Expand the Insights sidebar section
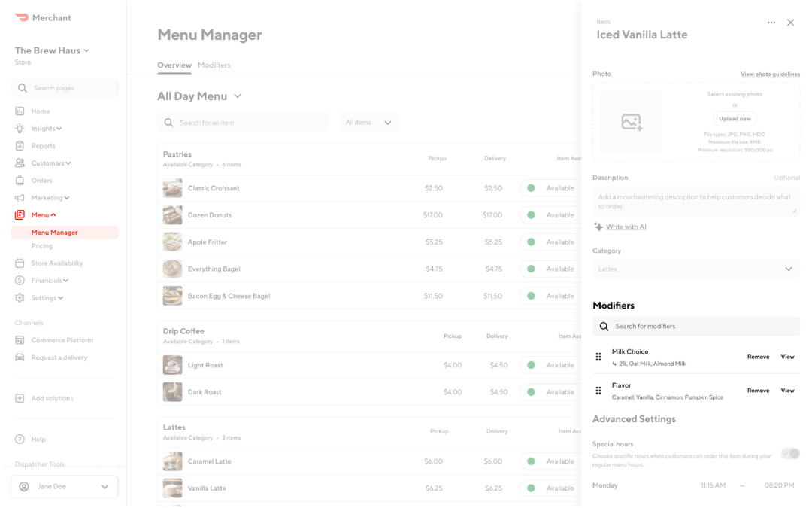The width and height of the screenshot is (812, 508). 46,129
